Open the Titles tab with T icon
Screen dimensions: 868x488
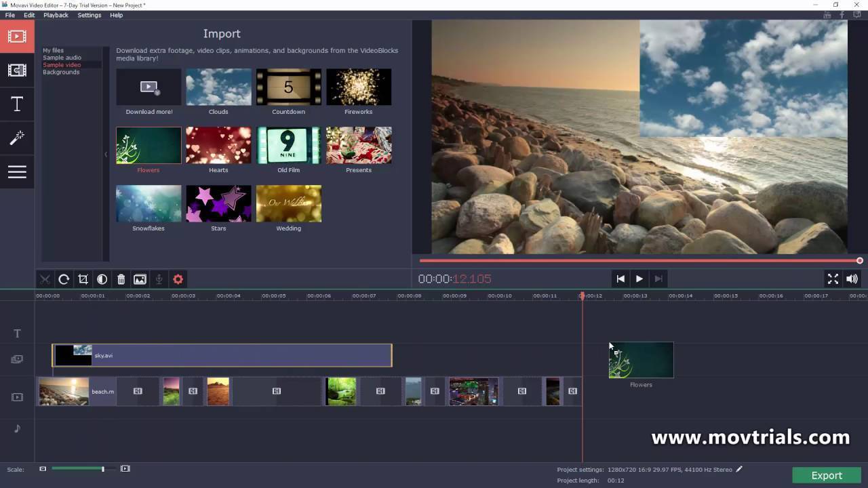17,104
